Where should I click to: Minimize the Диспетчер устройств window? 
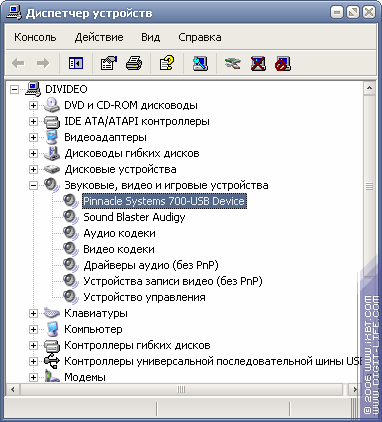pos(337,13)
